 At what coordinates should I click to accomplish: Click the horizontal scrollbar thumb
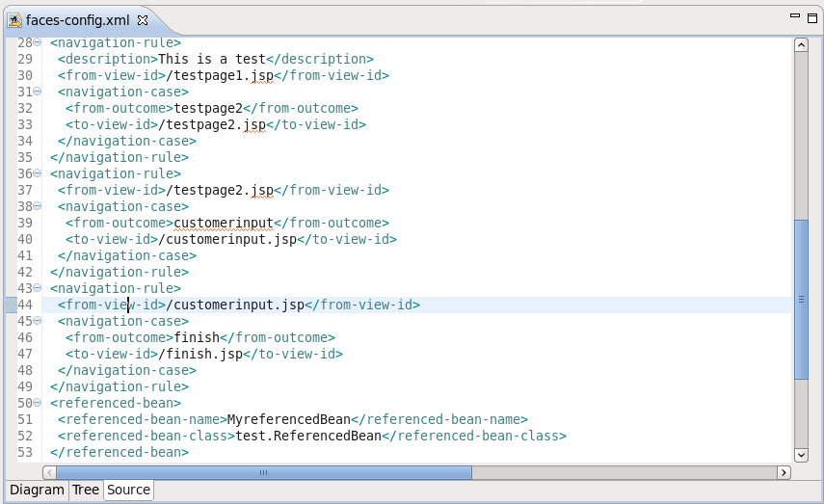click(264, 472)
